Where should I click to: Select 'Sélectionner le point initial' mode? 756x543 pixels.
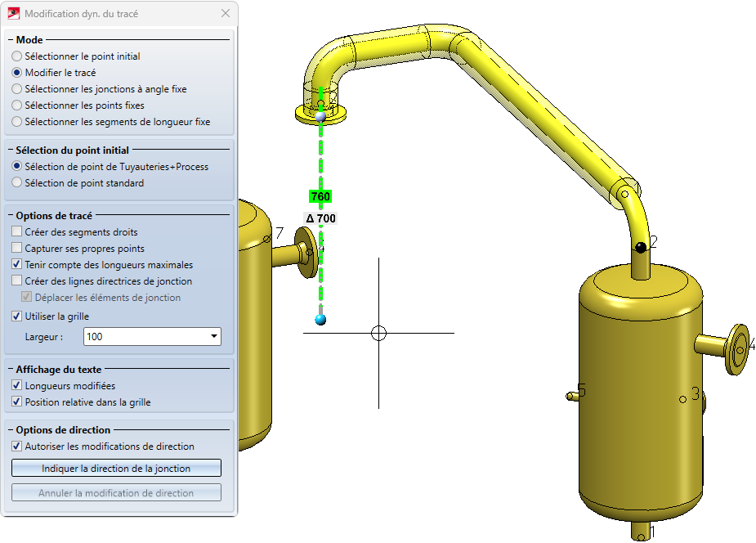coord(17,56)
